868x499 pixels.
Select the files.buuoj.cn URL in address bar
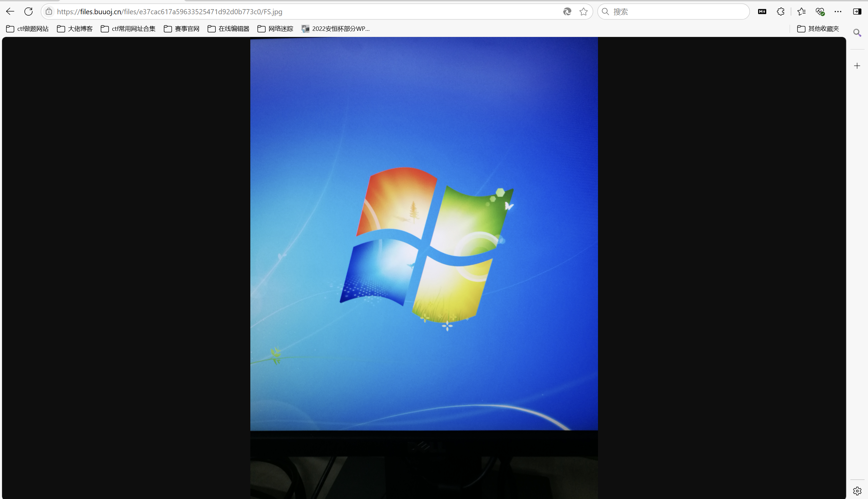point(170,12)
